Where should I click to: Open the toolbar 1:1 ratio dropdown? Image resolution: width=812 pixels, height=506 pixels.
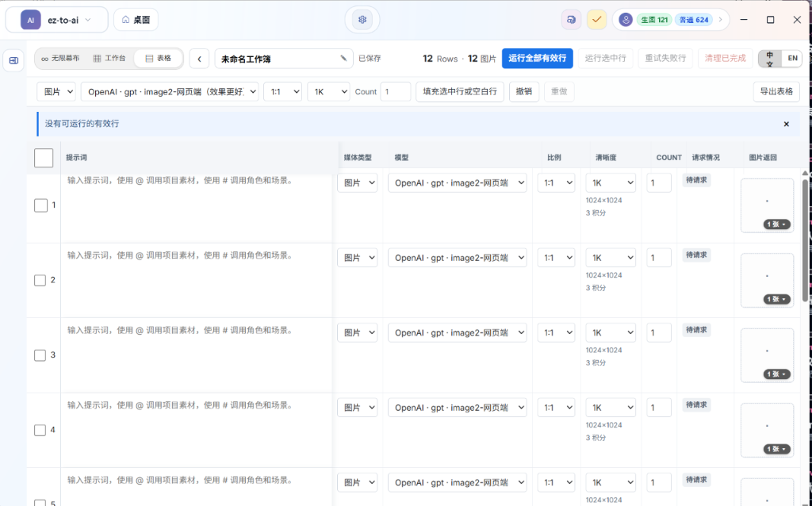pyautogui.click(x=283, y=92)
